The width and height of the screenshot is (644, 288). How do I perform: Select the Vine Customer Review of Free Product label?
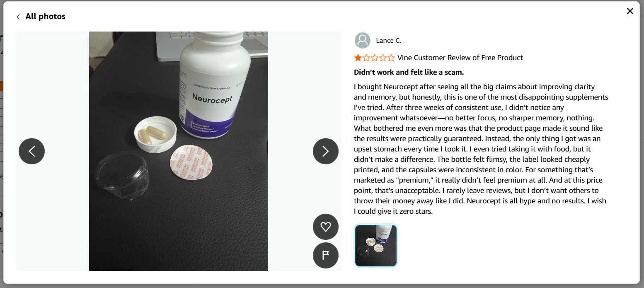460,58
